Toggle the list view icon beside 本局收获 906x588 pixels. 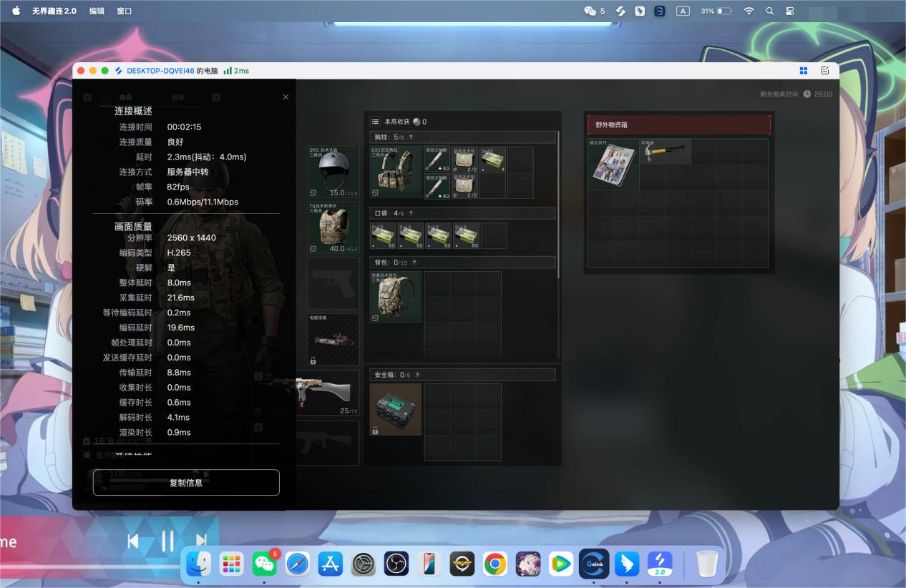pyautogui.click(x=375, y=122)
